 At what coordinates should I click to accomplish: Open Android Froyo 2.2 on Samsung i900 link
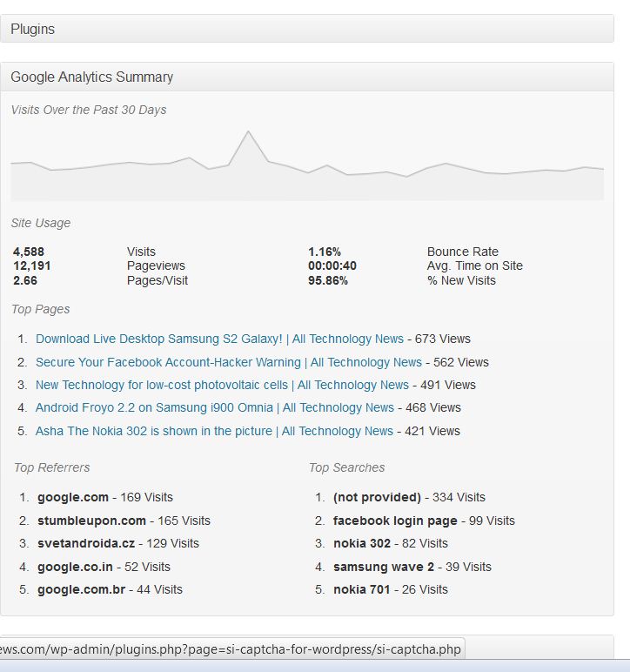(x=215, y=407)
